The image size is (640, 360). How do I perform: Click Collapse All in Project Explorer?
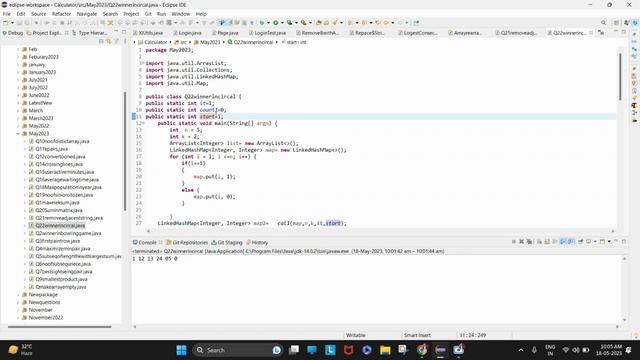[x=101, y=41]
